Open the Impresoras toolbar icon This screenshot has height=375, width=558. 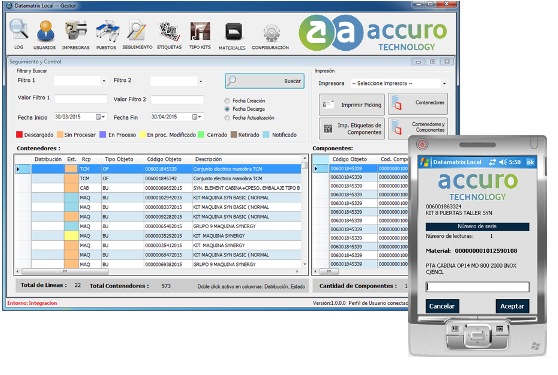76,30
